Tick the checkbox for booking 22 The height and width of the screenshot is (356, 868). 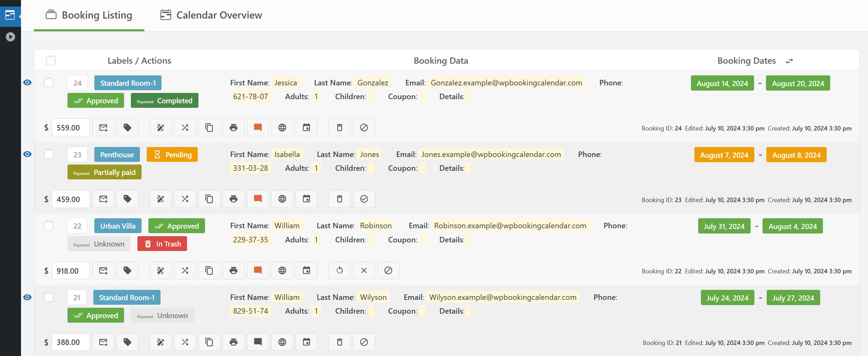[49, 226]
